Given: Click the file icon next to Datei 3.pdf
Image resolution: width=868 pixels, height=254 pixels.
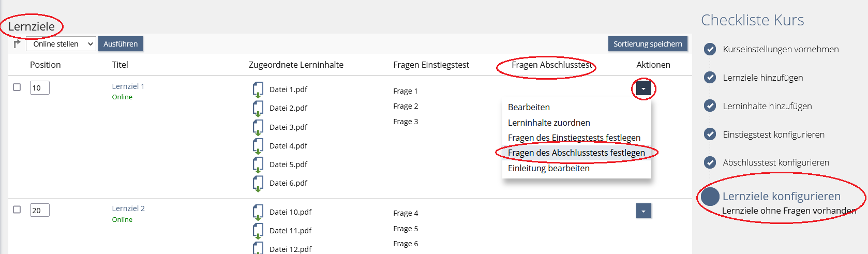Looking at the screenshot, I should (258, 127).
